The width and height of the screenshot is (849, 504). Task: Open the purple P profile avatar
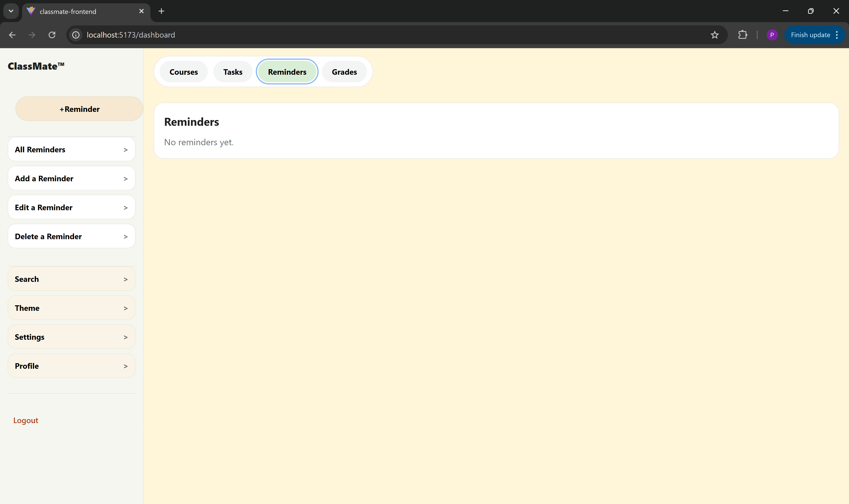tap(772, 35)
